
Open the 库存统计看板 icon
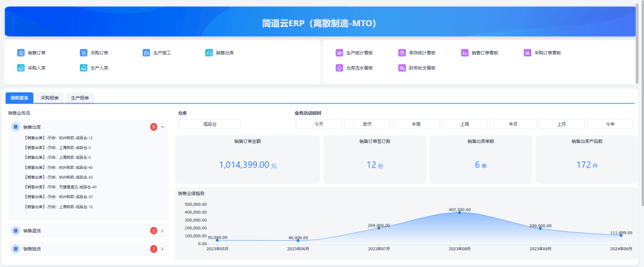402,53
